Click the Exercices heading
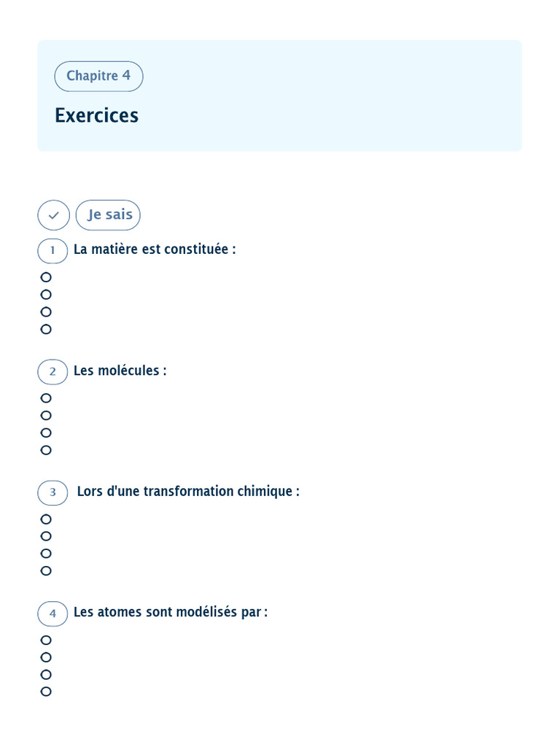The image size is (560, 747). [x=96, y=115]
